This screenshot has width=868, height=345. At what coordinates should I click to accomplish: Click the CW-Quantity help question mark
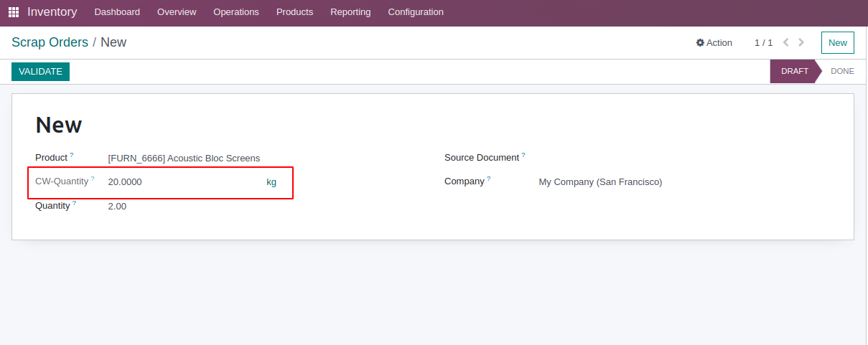(x=93, y=179)
